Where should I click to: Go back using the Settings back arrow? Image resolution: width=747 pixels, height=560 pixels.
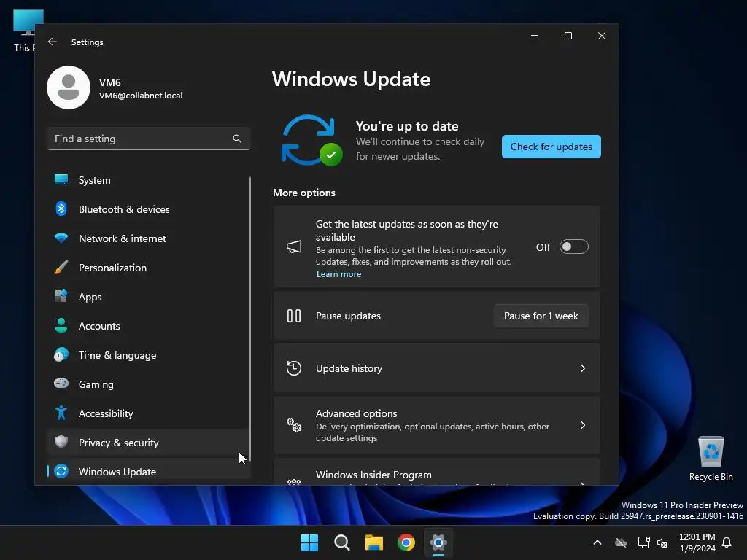click(53, 42)
